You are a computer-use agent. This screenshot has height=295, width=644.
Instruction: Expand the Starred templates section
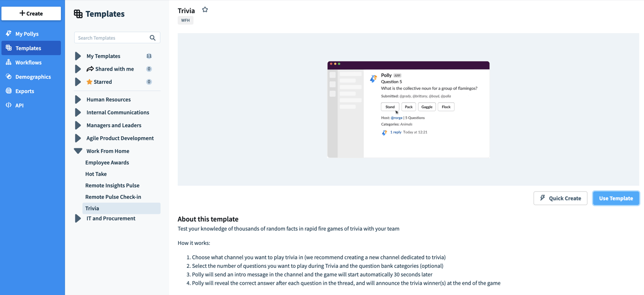78,82
